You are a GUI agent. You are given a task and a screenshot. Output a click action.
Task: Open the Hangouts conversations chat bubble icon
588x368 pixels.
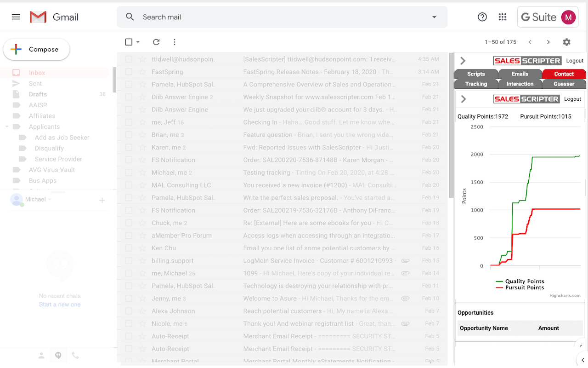click(x=58, y=355)
